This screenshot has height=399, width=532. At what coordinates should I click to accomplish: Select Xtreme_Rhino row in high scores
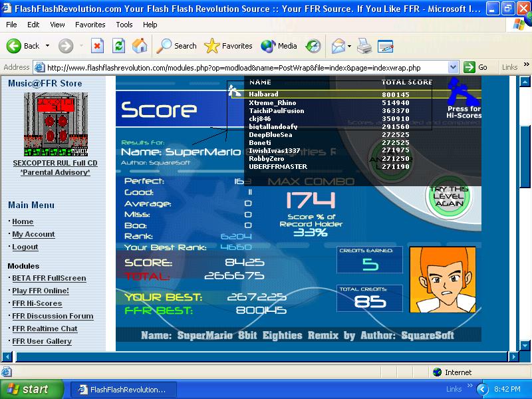pyautogui.click(x=329, y=103)
